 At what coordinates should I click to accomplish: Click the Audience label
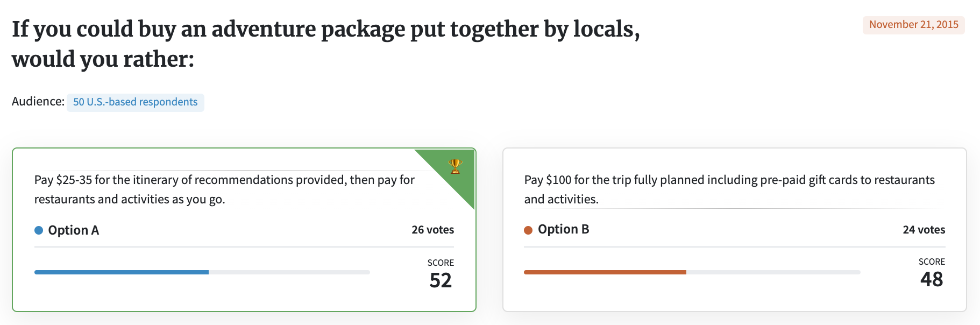coord(38,102)
